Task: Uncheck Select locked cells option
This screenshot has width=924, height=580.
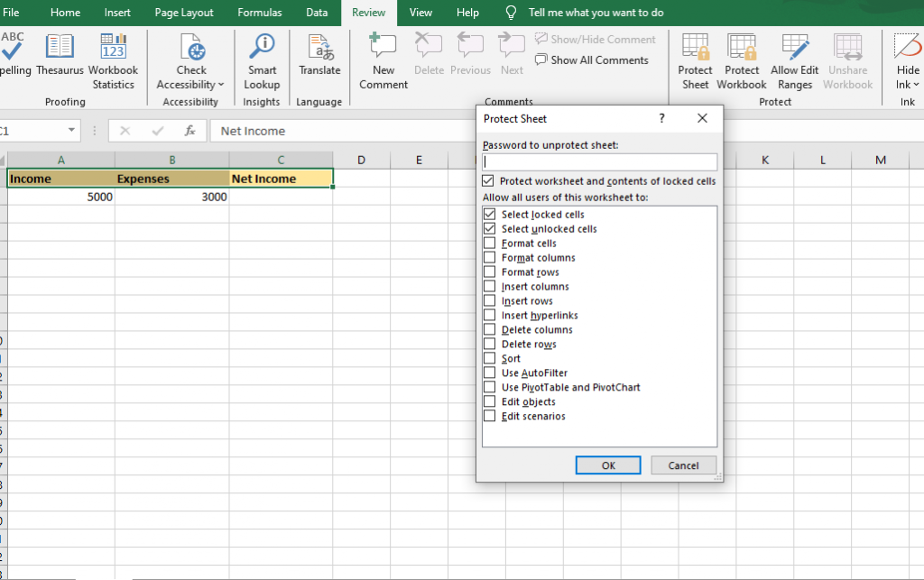Action: [490, 215]
